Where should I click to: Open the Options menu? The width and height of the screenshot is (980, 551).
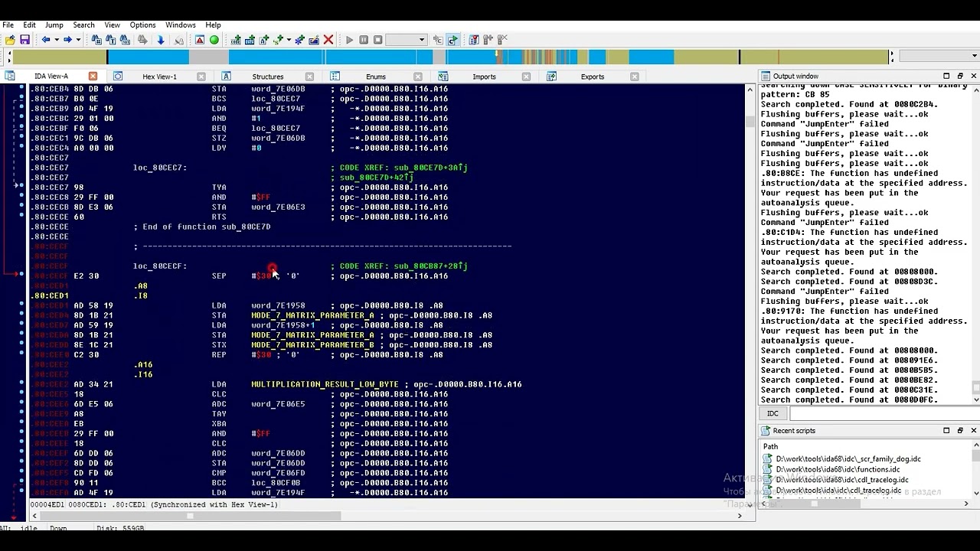(x=142, y=24)
